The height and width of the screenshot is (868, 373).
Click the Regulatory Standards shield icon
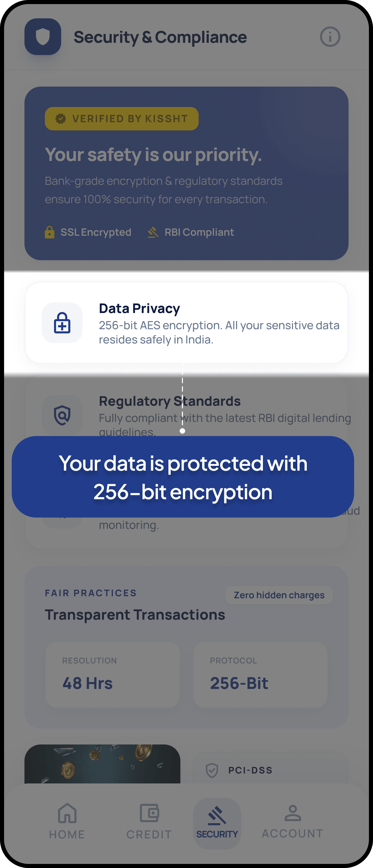pos(62,415)
